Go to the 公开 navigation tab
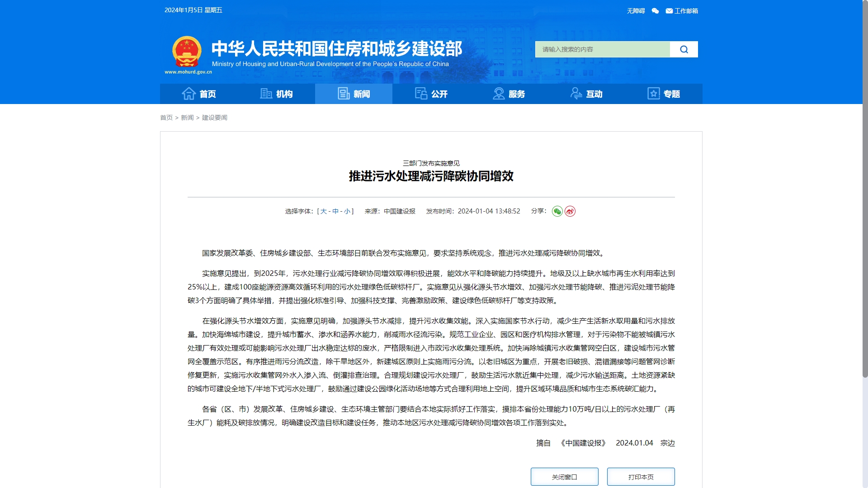This screenshot has width=868, height=488. 431,94
